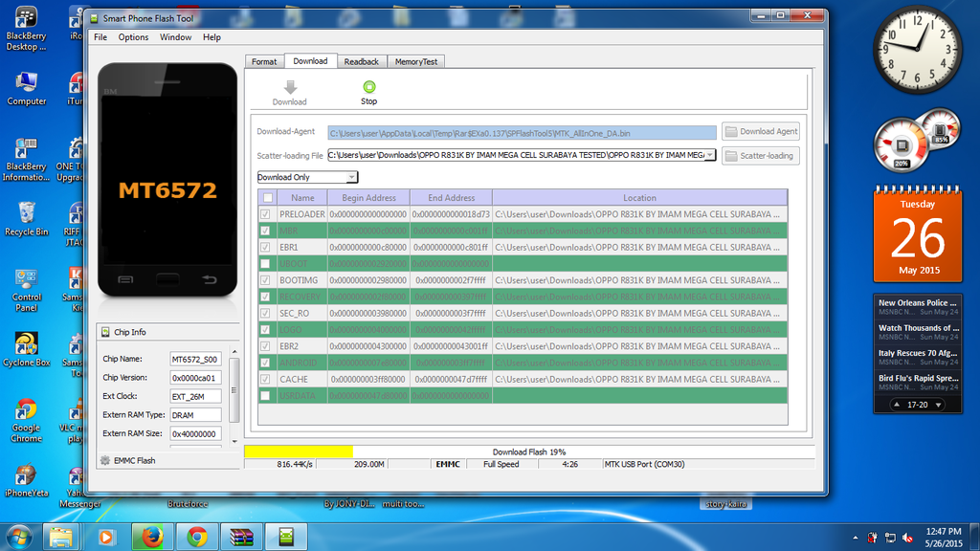Show hidden system tray icons arrow
The height and width of the screenshot is (551, 980).
pyautogui.click(x=855, y=537)
